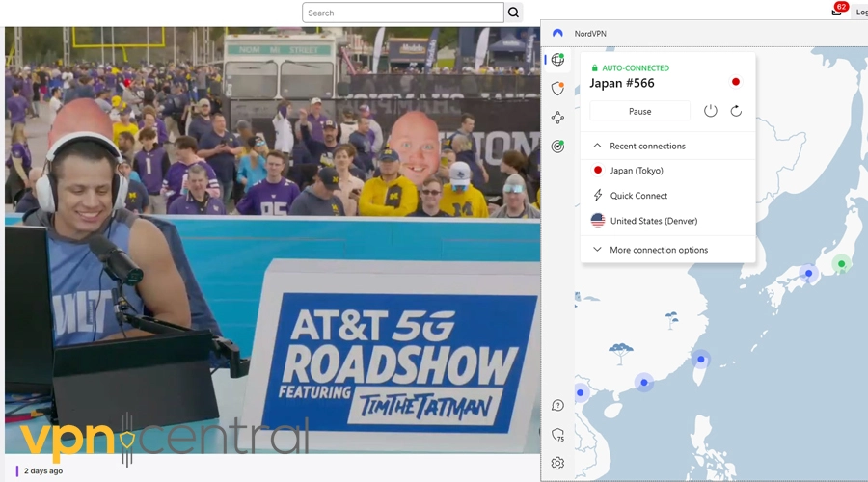This screenshot has height=482, width=868.
Task: Open the inbox icon with 62 badge
Action: 837,11
